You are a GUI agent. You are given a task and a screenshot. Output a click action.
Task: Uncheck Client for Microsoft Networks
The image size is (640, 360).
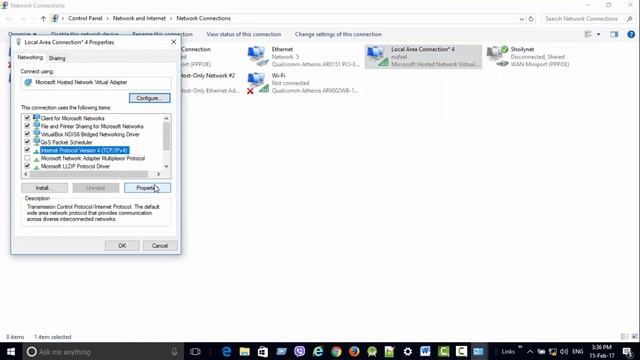[27, 118]
